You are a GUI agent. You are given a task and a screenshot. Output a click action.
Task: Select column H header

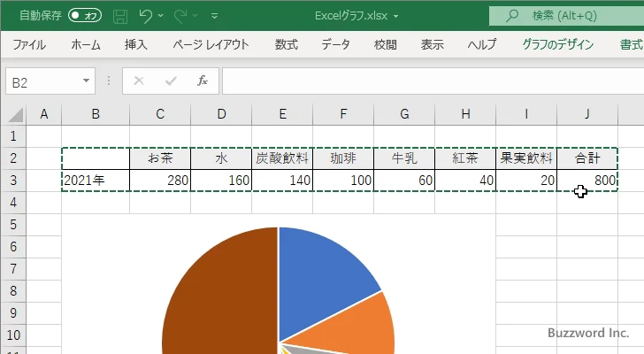(465, 114)
